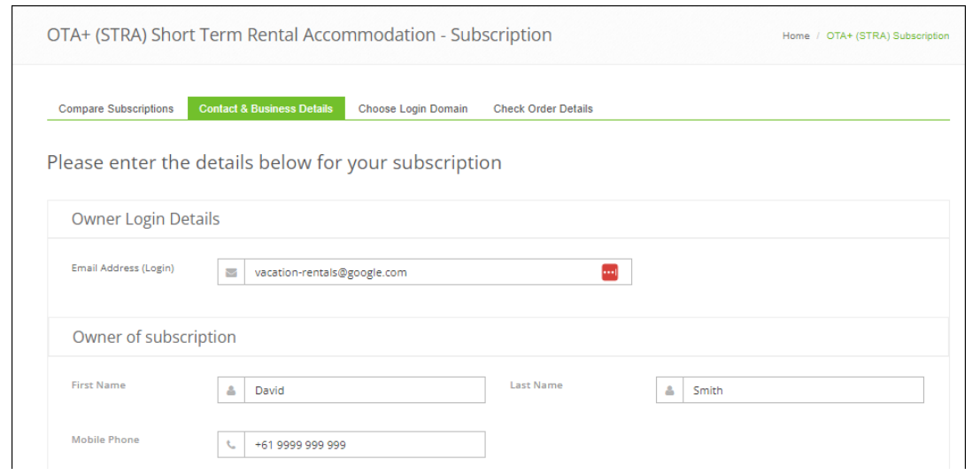Screen dimensions: 980x475
Task: Focus the Mobile Phone number input field
Action: click(x=363, y=445)
